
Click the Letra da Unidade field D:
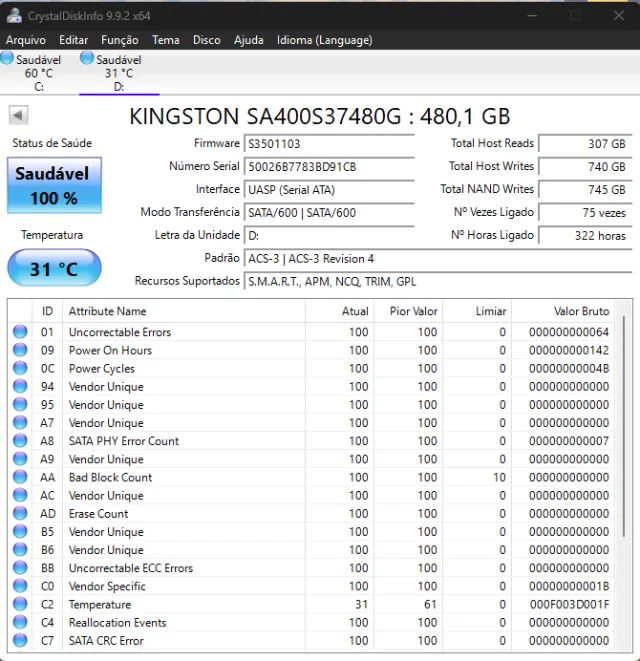coord(329,235)
